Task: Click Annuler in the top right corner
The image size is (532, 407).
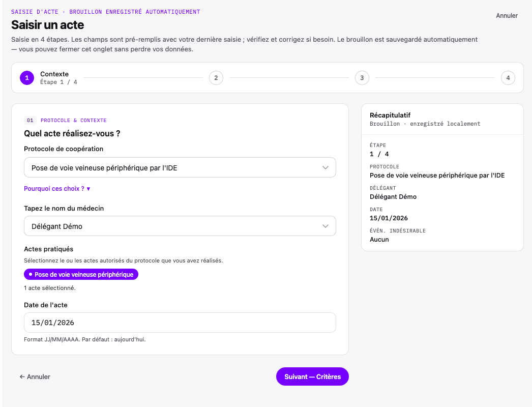Action: [x=507, y=16]
